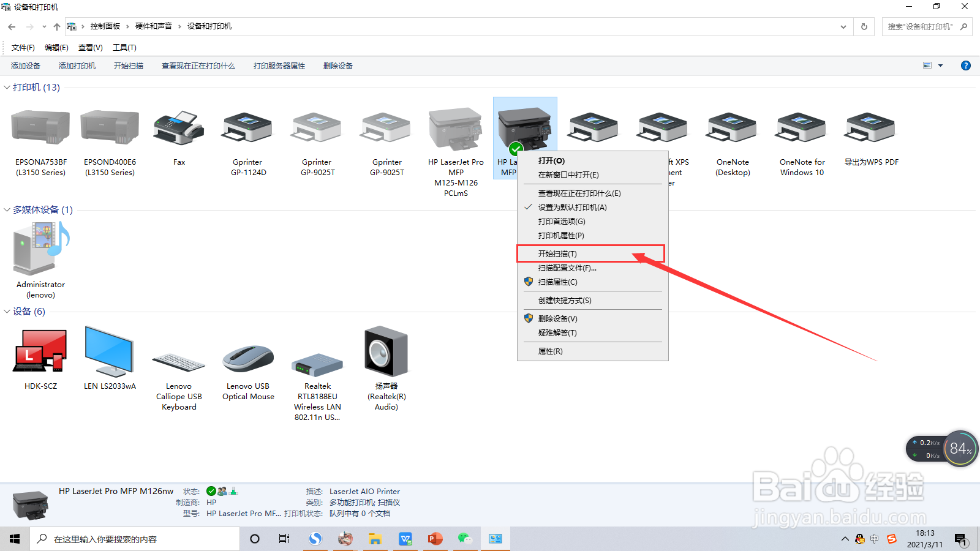The height and width of the screenshot is (551, 980).
Task: Click 添加设备 in the toolbar
Action: pyautogui.click(x=26, y=66)
